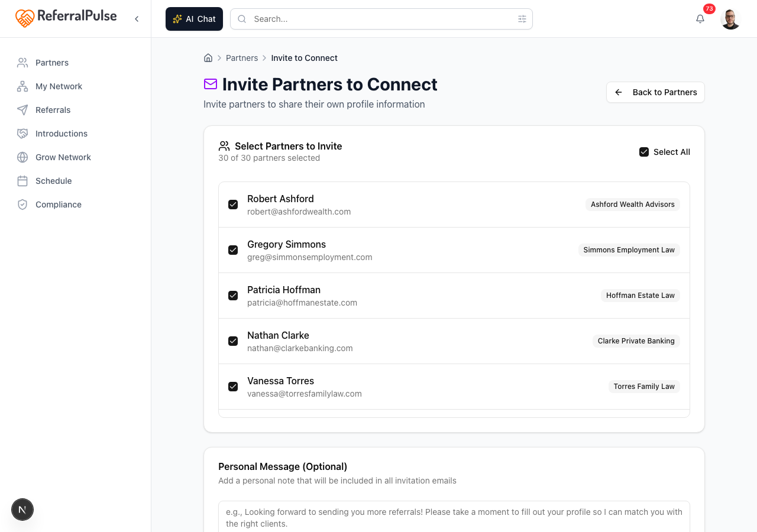Click '30 of 30 partners selected' text

[269, 158]
